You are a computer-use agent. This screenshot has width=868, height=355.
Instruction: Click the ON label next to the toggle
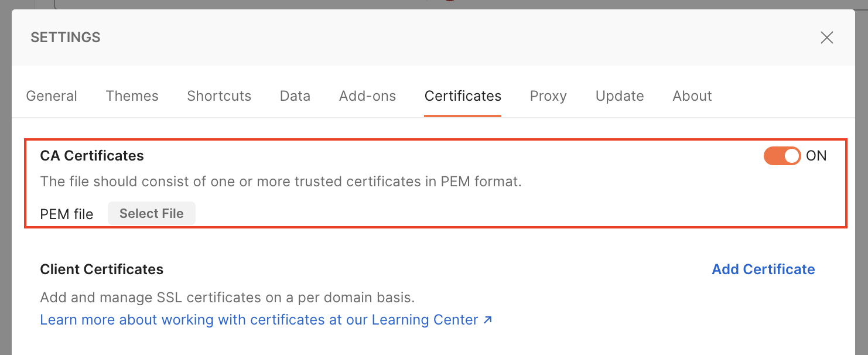pos(816,156)
